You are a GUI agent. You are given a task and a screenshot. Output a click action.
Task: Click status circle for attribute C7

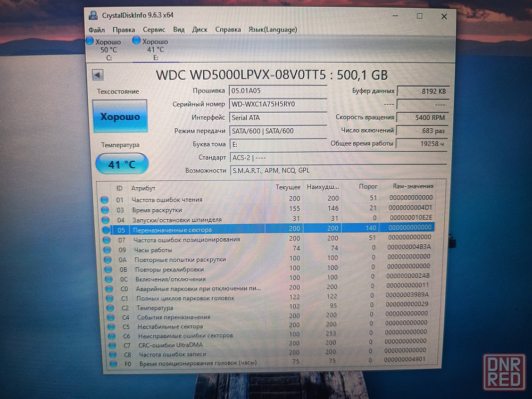pos(112,345)
